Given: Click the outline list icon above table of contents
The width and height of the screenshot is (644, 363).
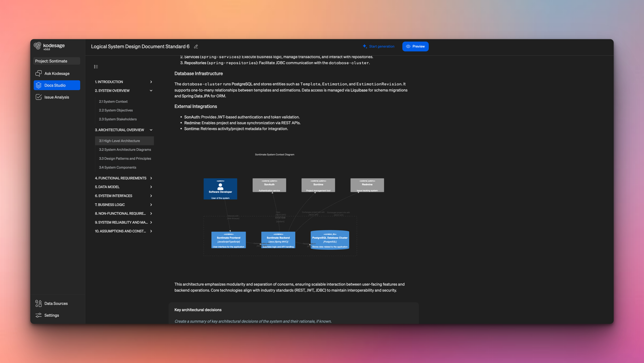Looking at the screenshot, I should point(95,66).
